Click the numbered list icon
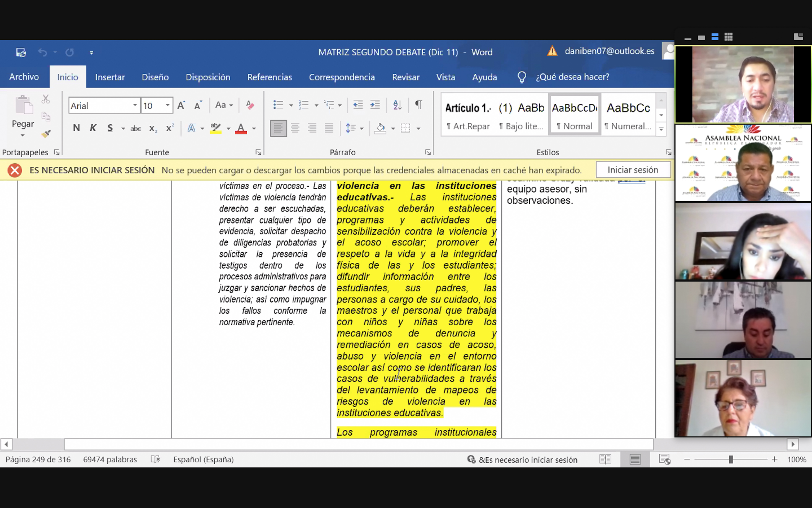 pos(304,105)
